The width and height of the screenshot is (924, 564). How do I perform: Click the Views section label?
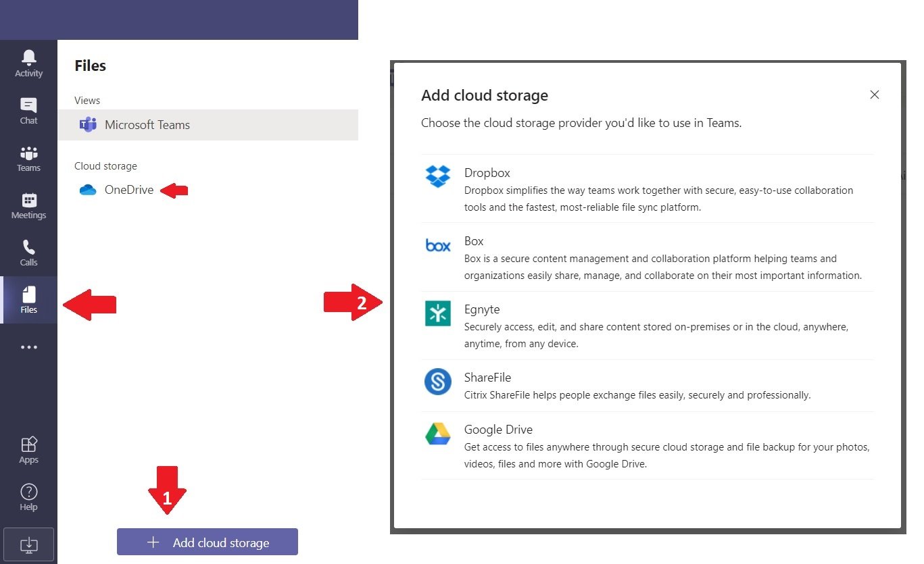(87, 100)
